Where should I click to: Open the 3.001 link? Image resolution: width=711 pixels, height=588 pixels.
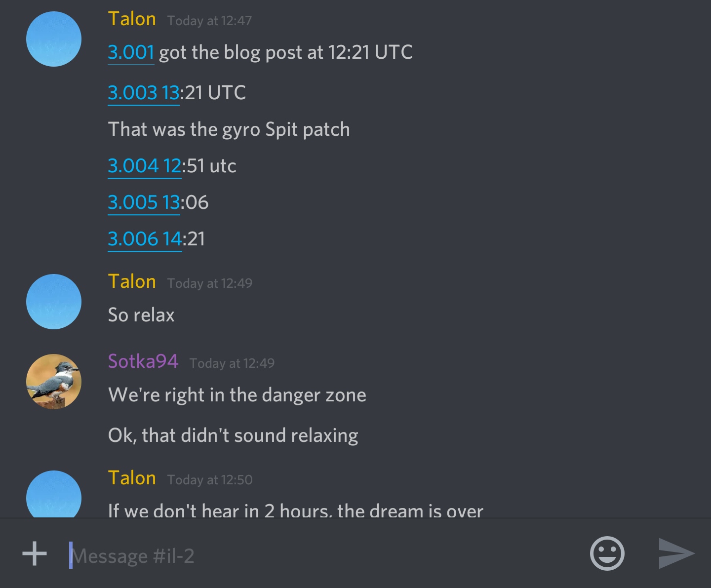[131, 52]
